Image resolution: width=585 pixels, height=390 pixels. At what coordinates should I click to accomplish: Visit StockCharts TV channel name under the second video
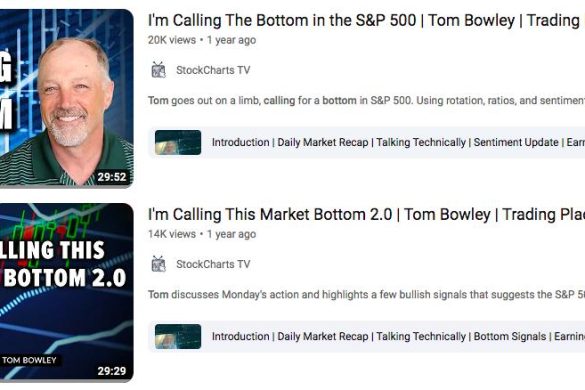click(213, 264)
